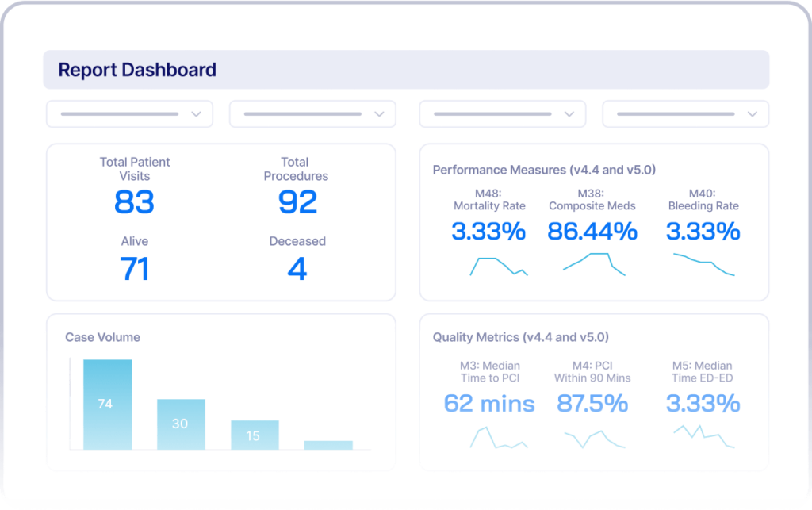Select the tallest bar labeled 74
This screenshot has width=812, height=510.
pos(107,405)
